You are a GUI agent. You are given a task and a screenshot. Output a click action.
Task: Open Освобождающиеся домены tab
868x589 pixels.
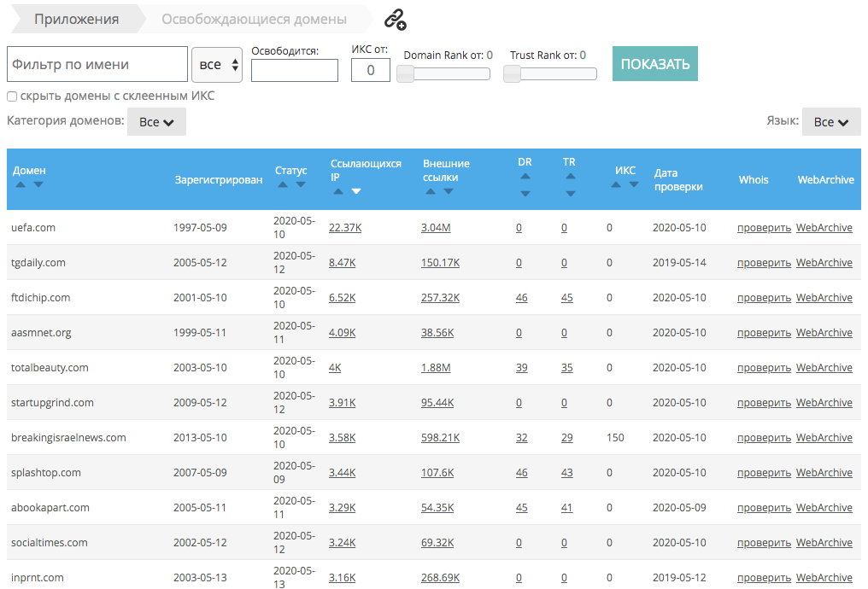tap(254, 19)
